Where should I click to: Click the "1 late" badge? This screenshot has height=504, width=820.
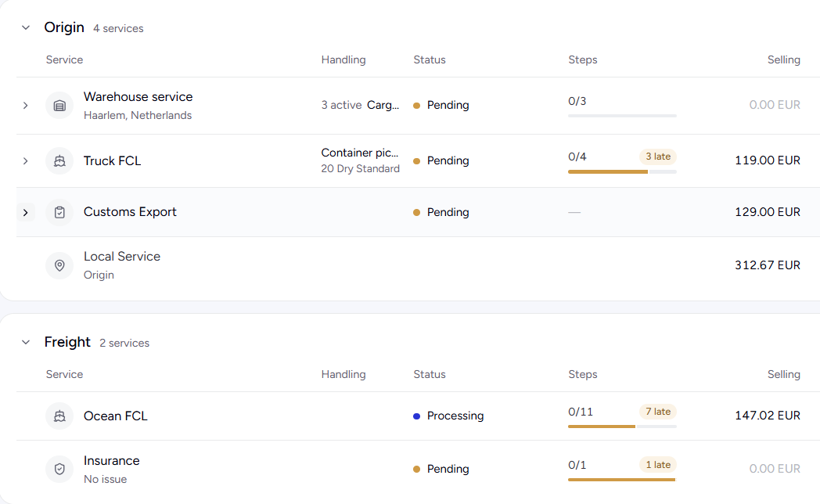click(x=658, y=465)
